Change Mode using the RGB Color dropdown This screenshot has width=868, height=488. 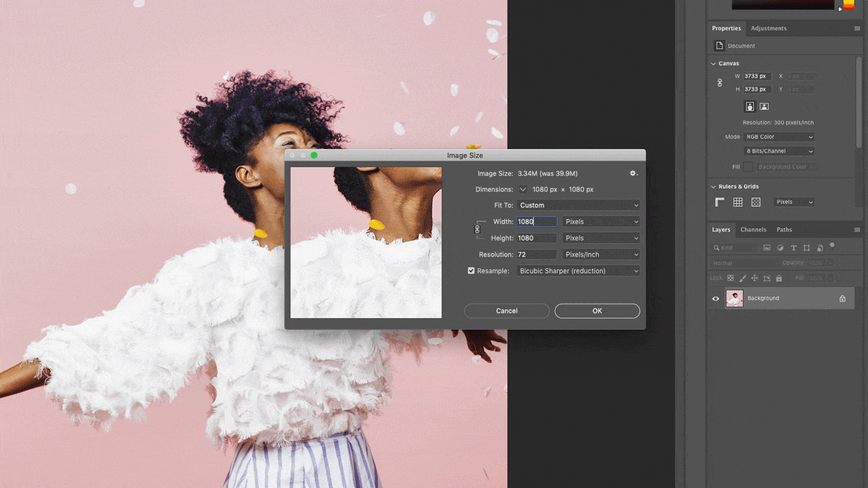(779, 137)
